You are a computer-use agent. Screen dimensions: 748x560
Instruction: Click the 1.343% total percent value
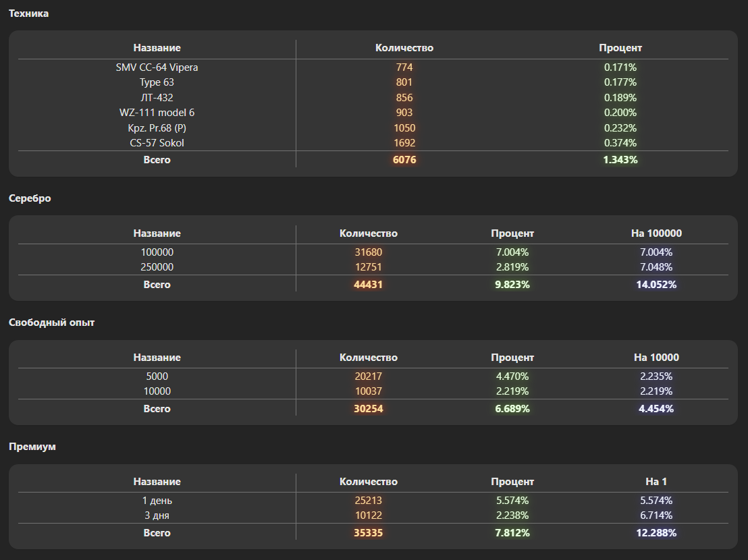click(620, 160)
